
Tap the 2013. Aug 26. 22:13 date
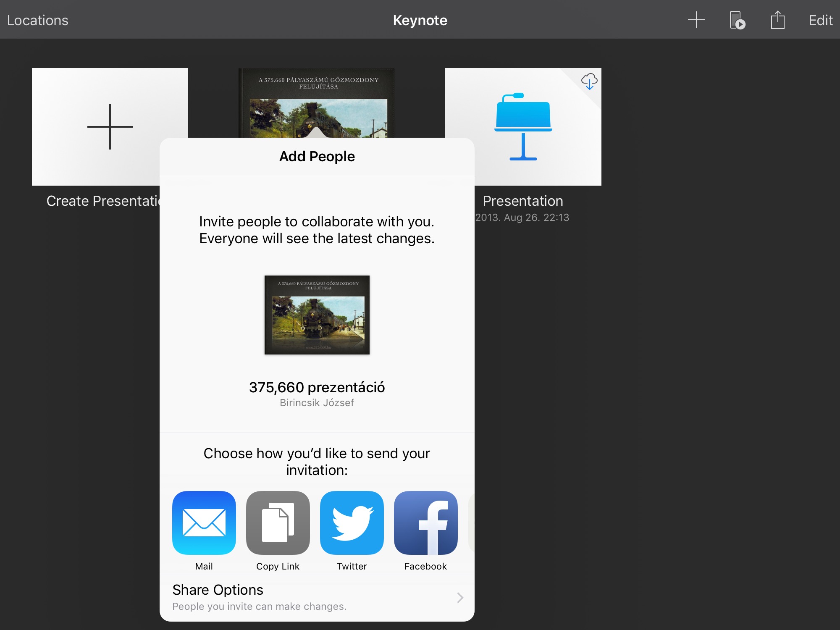pyautogui.click(x=522, y=218)
